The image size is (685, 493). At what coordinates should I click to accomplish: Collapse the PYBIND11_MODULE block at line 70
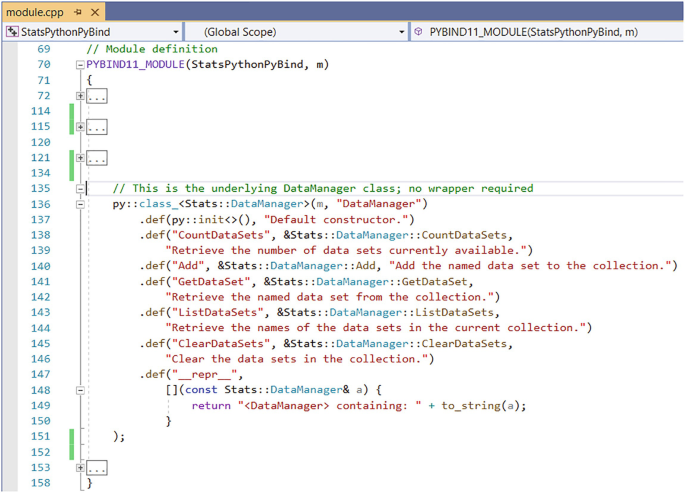[x=80, y=65]
